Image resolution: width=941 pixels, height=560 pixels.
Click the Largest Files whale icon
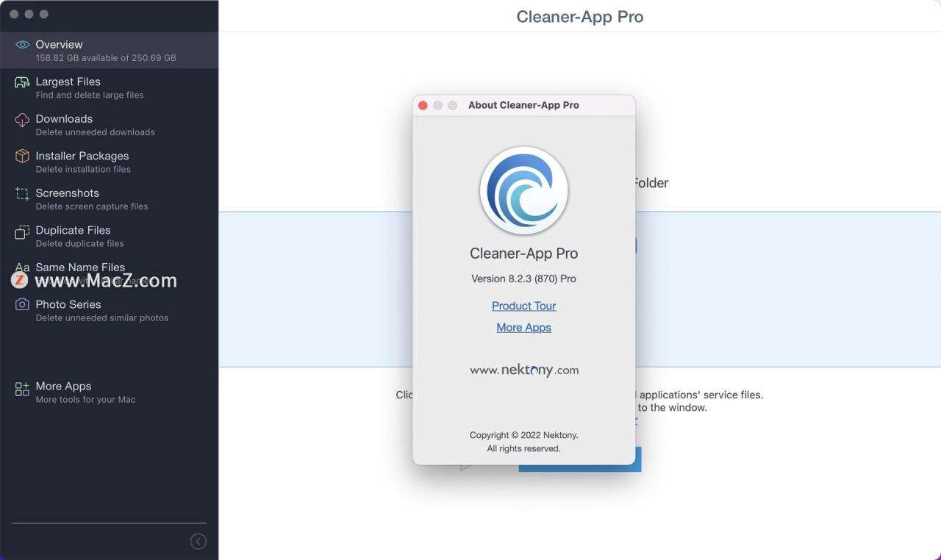click(22, 82)
